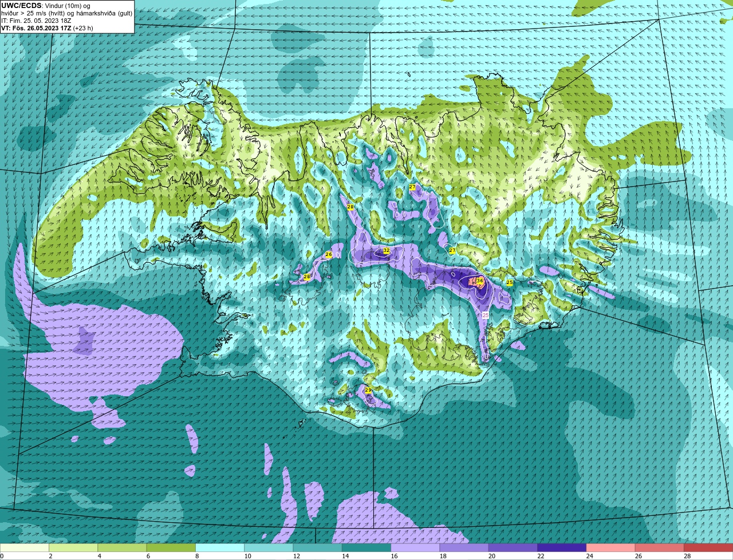Screen dimensions: 733x560
Task: Click the legend tick label 8
Action: pyautogui.click(x=197, y=556)
